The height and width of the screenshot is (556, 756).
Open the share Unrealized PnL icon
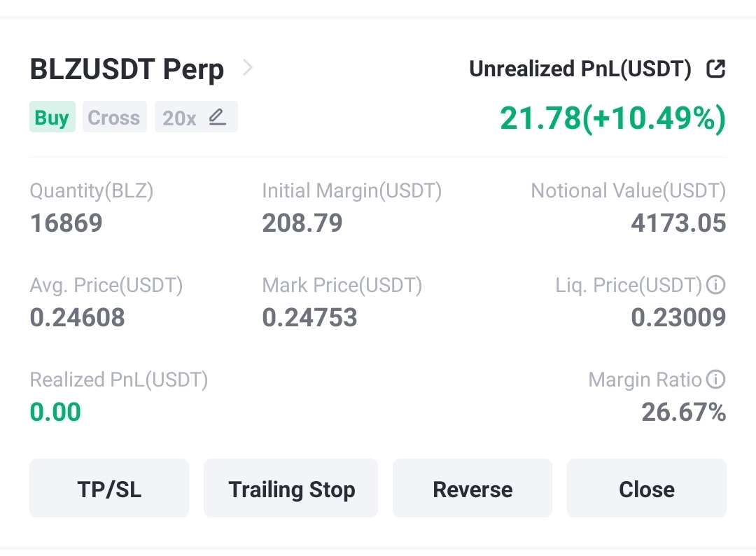[715, 69]
